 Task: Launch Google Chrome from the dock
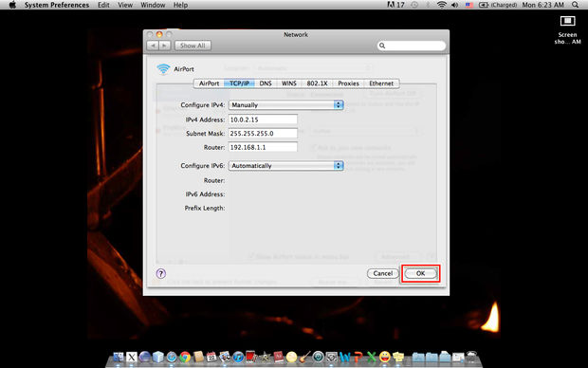point(185,357)
